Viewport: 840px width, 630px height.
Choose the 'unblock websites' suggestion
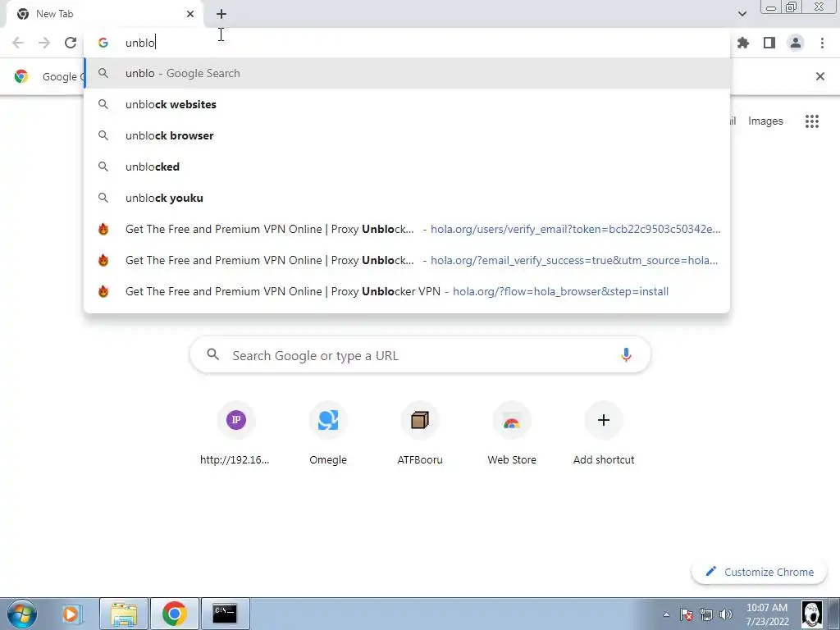click(x=407, y=104)
